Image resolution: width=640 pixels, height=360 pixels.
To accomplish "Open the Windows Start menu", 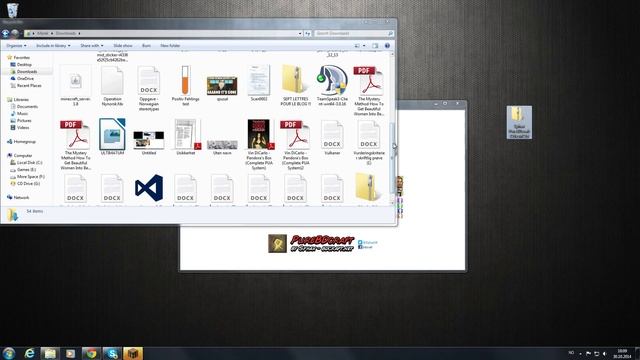I will point(9,353).
